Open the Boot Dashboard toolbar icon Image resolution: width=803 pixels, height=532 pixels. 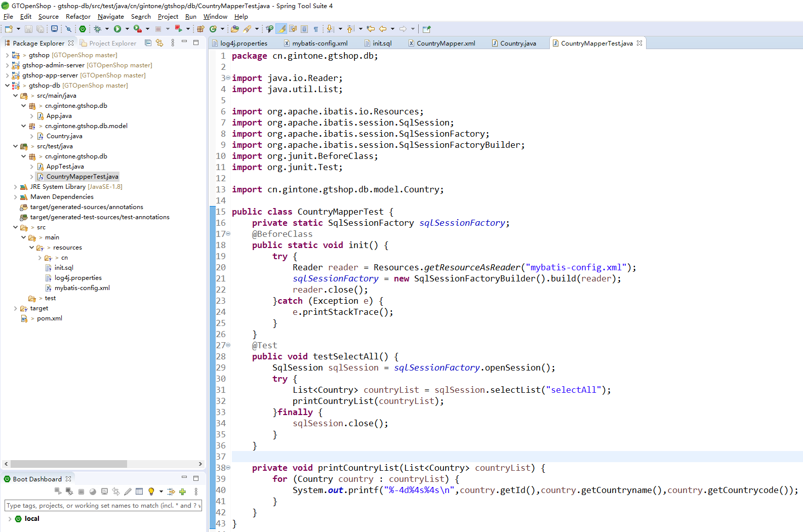point(83,29)
